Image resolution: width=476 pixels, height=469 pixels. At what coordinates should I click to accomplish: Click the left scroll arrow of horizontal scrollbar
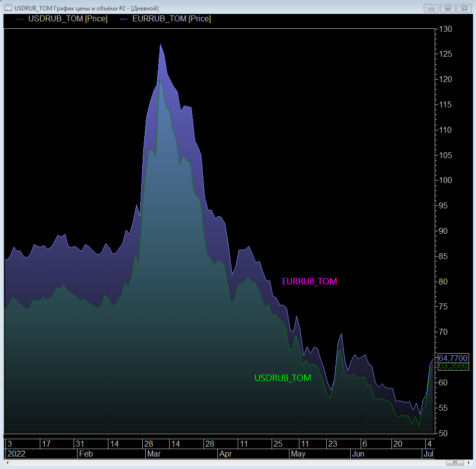point(7,463)
